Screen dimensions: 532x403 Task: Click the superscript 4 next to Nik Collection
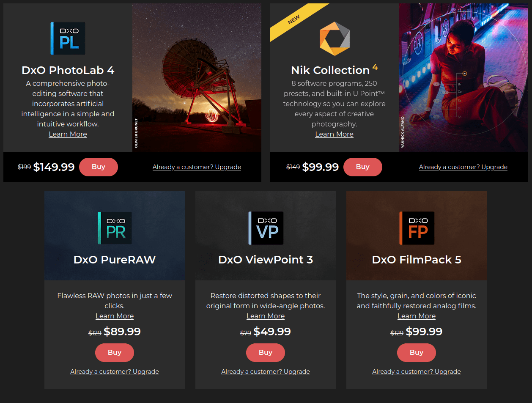point(374,67)
